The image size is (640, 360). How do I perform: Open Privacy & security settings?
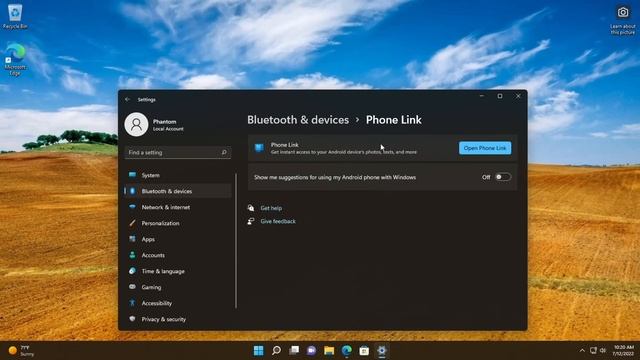click(x=178, y=319)
